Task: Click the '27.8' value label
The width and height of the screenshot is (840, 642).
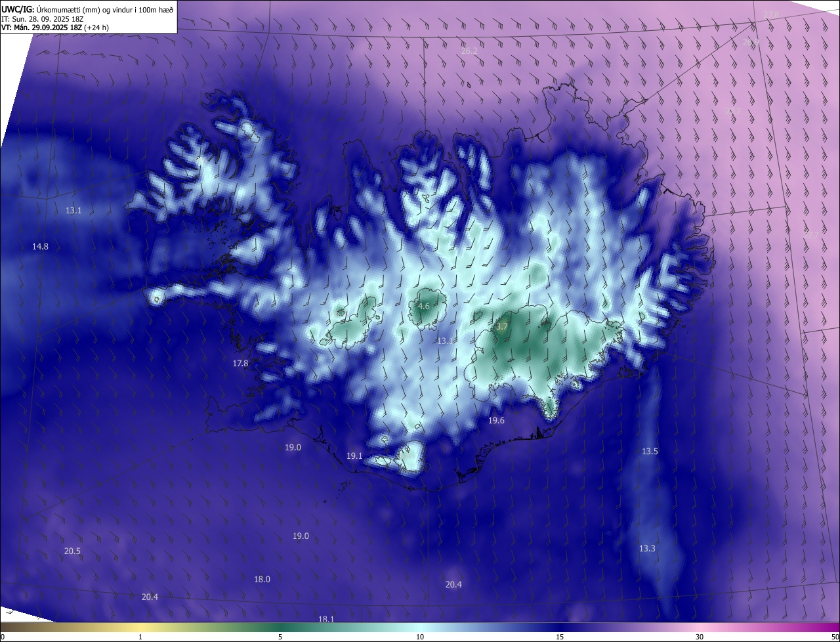Action: pyautogui.click(x=771, y=14)
